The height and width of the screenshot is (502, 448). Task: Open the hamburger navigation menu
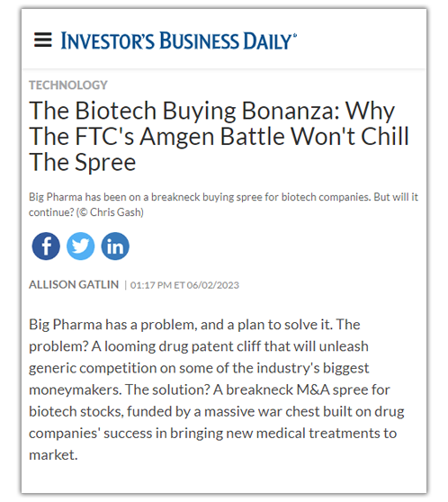pyautogui.click(x=43, y=40)
